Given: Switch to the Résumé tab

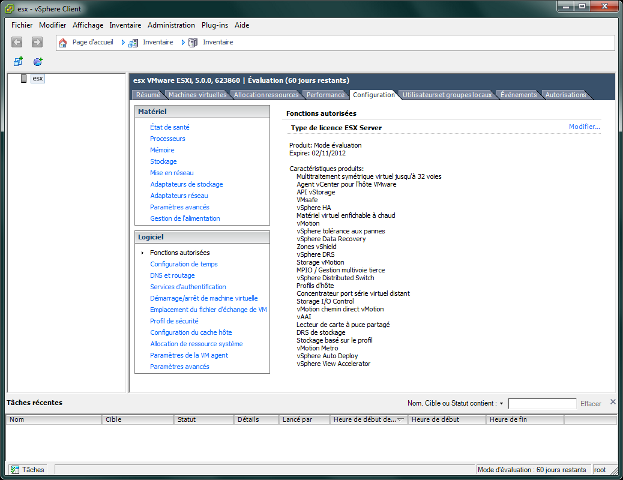Looking at the screenshot, I should pyautogui.click(x=148, y=95).
